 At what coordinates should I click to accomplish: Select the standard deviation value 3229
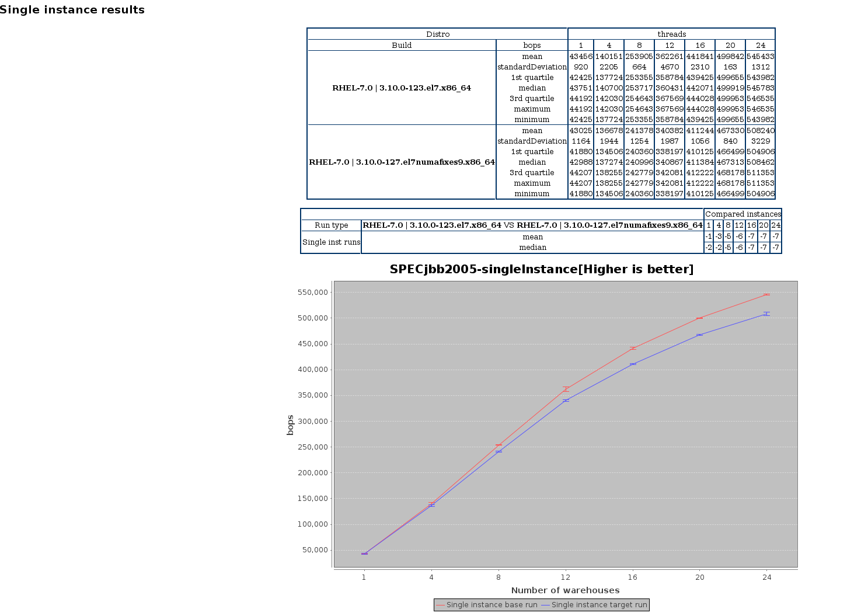761,141
